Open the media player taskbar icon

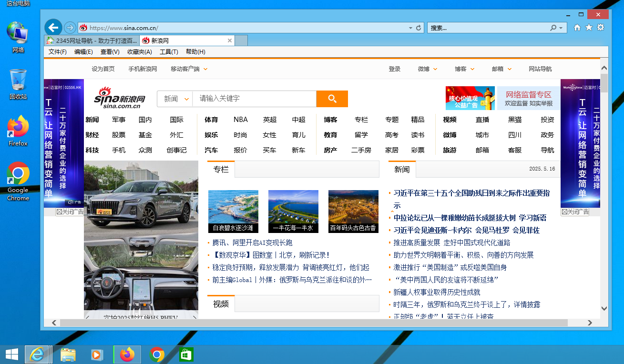click(96, 354)
